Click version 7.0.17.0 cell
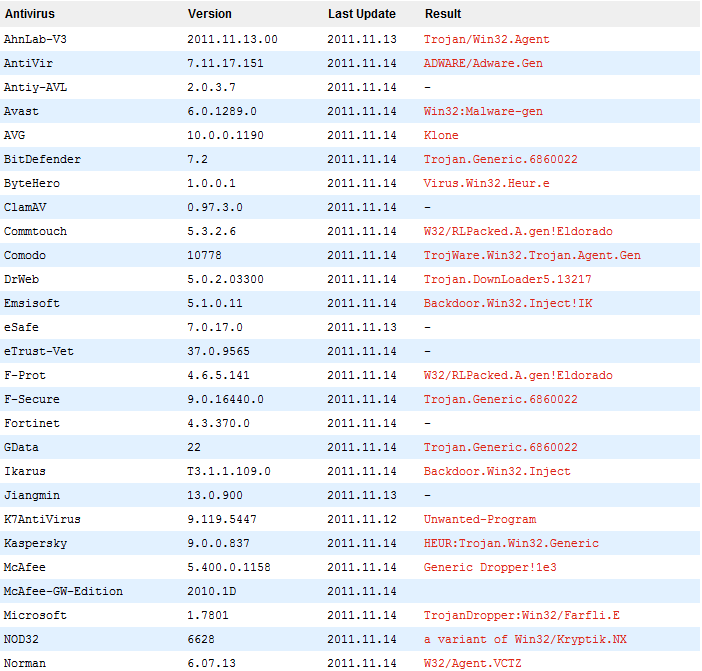 pyautogui.click(x=215, y=328)
